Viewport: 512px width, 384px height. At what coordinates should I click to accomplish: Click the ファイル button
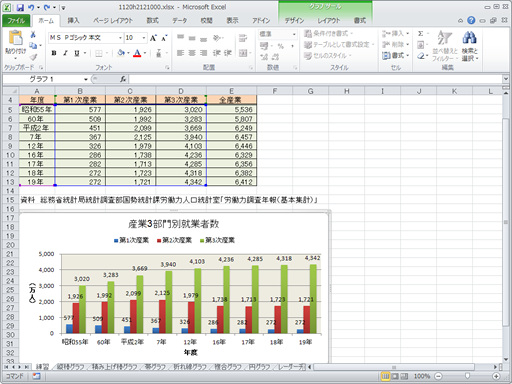click(16, 21)
